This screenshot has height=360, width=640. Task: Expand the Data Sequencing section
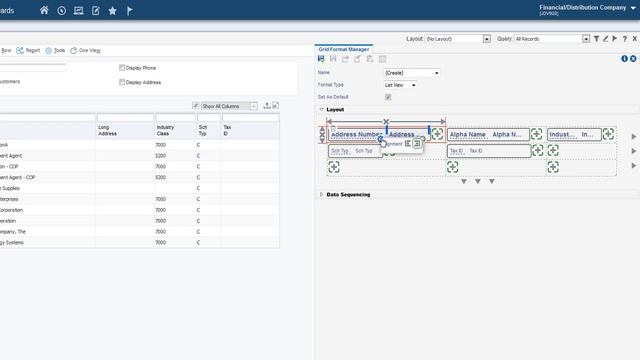321,195
